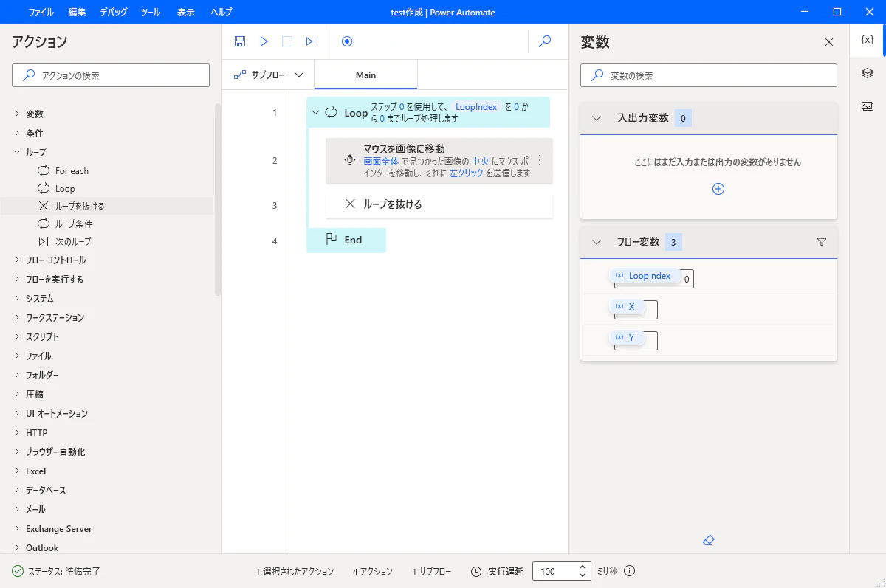Decrease run delay with down stepper
The height and width of the screenshot is (588, 886).
[x=583, y=575]
